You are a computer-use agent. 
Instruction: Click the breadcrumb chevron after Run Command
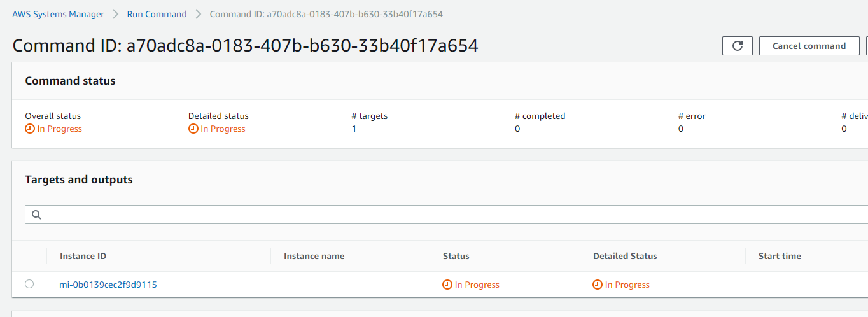198,14
